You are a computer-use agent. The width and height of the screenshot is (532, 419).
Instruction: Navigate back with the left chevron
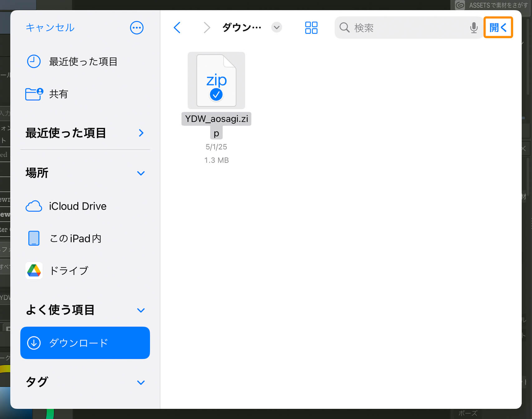coord(177,27)
